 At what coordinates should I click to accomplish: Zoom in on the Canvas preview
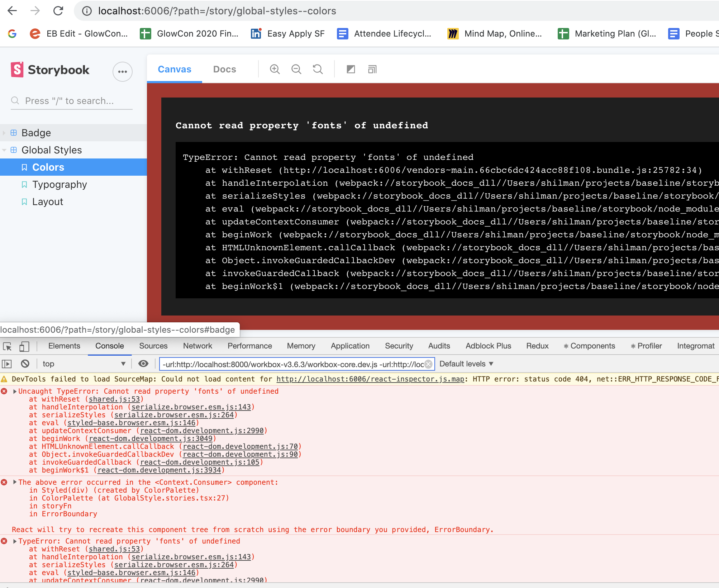coord(275,69)
